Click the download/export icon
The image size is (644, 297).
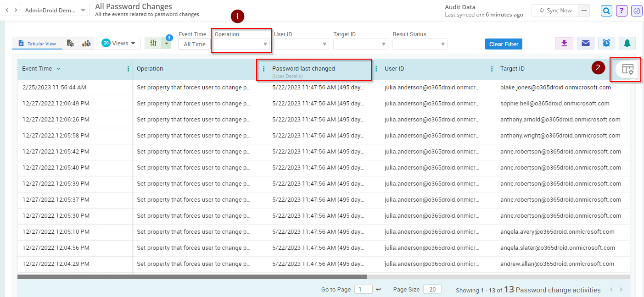coord(564,43)
